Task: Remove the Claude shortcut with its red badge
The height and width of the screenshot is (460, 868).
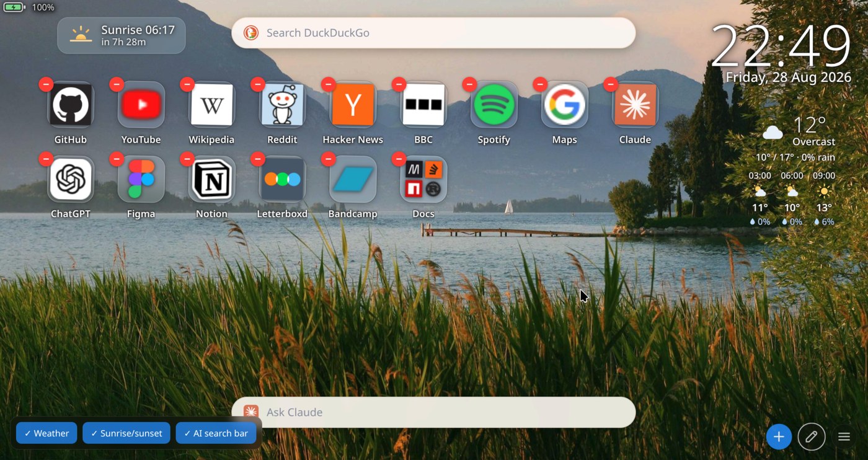Action: coord(611,84)
